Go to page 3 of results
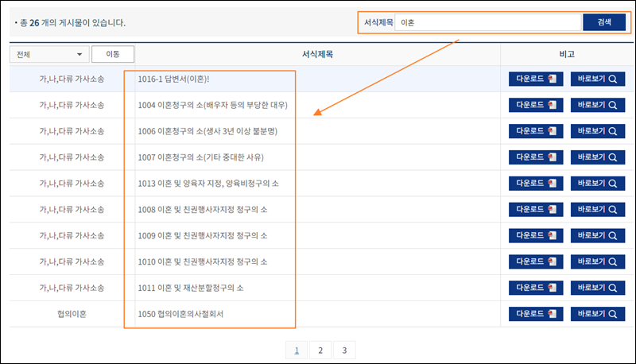The image size is (636, 364). (344, 350)
